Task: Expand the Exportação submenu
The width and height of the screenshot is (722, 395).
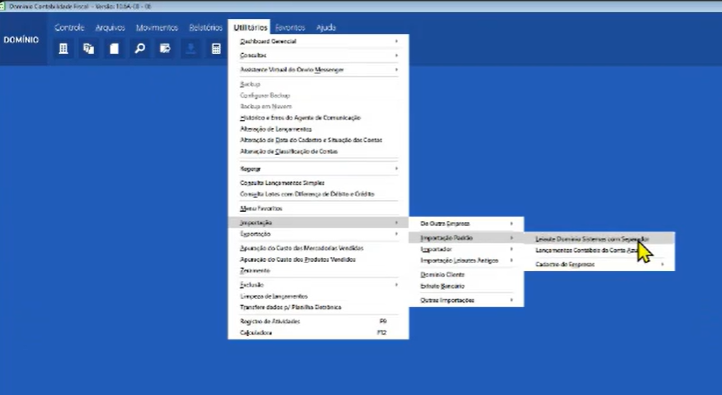Action: (318, 234)
